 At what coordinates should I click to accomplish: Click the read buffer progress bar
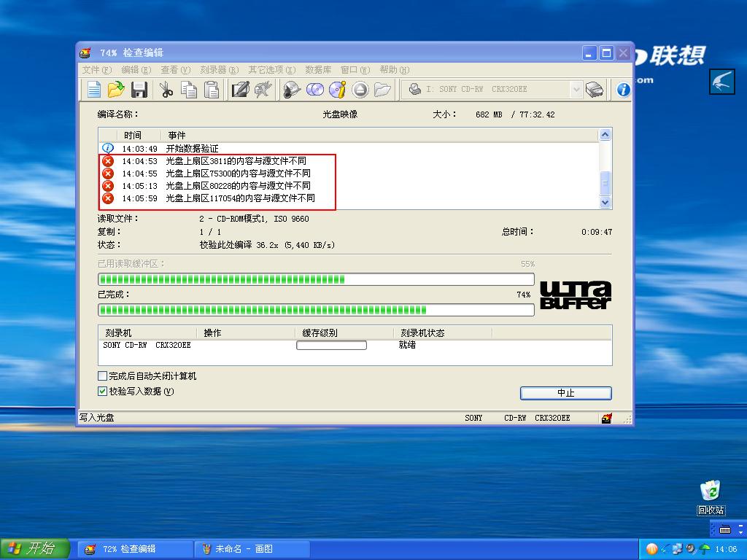316,279
